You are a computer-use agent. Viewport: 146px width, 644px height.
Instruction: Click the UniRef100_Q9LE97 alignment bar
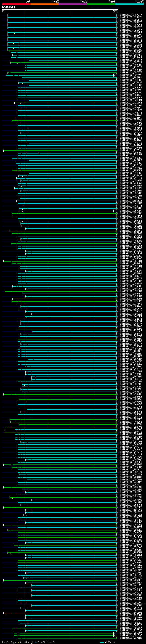tap(64, 633)
